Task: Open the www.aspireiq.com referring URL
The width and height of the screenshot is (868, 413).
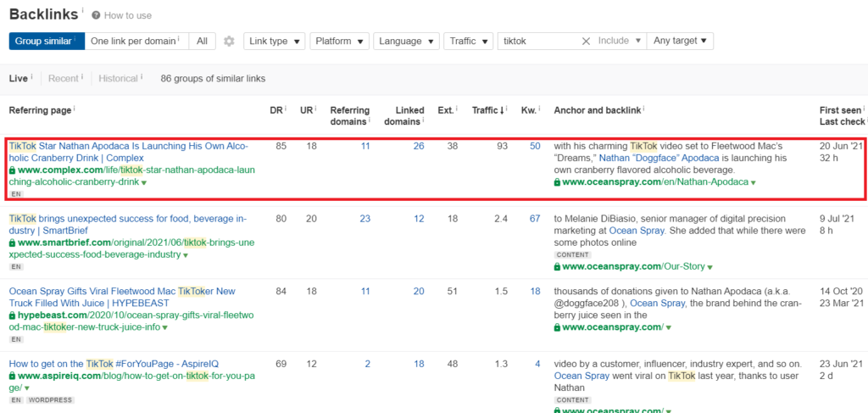Action: 131,382
